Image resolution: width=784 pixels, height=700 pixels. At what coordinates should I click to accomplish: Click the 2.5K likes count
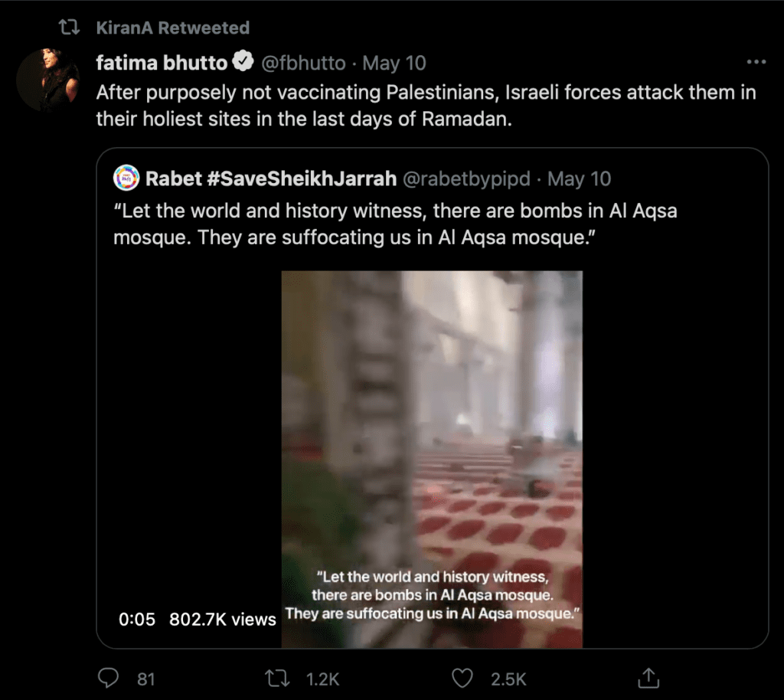click(x=508, y=679)
